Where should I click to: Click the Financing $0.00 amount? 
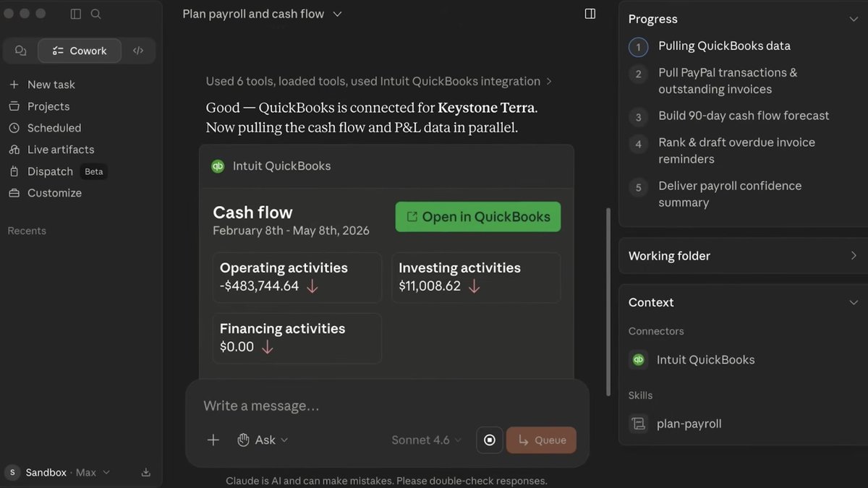point(237,347)
